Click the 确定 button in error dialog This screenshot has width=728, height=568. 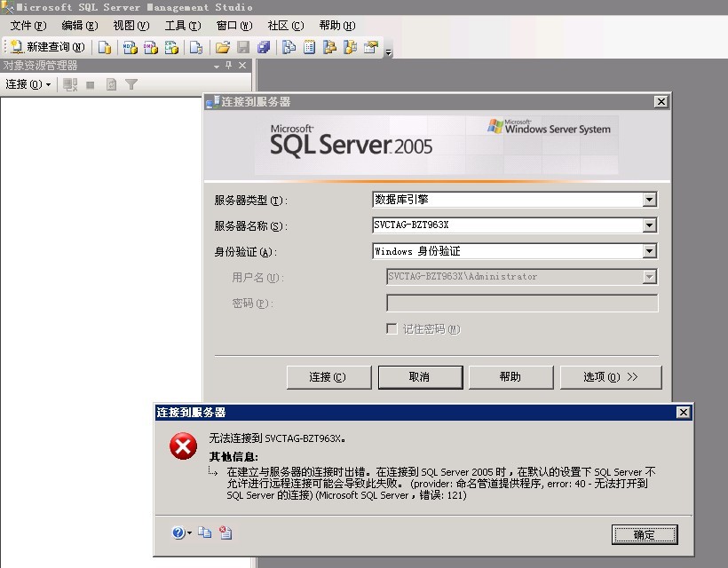(x=644, y=534)
